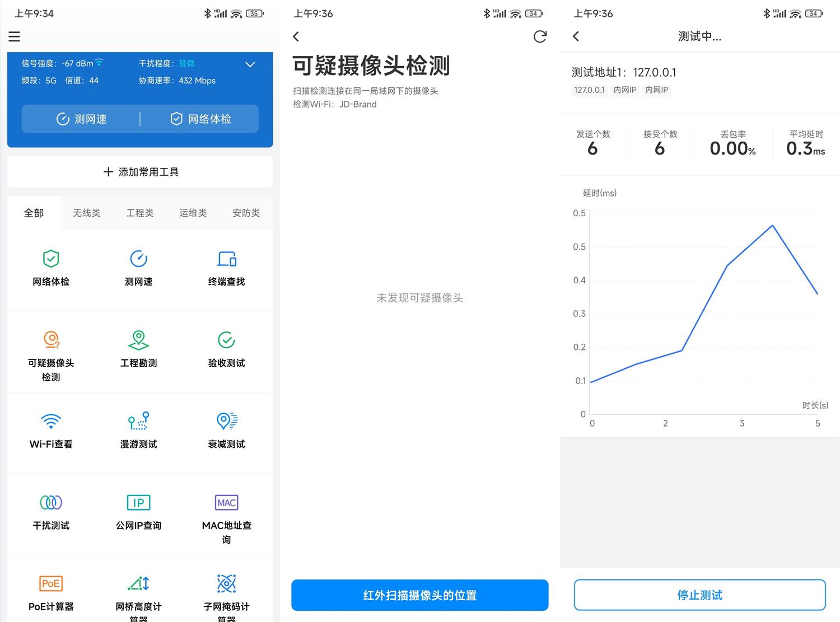This screenshot has height=622, width=840.
Task: Select the 工程勘测 survey tool icon
Action: click(138, 348)
